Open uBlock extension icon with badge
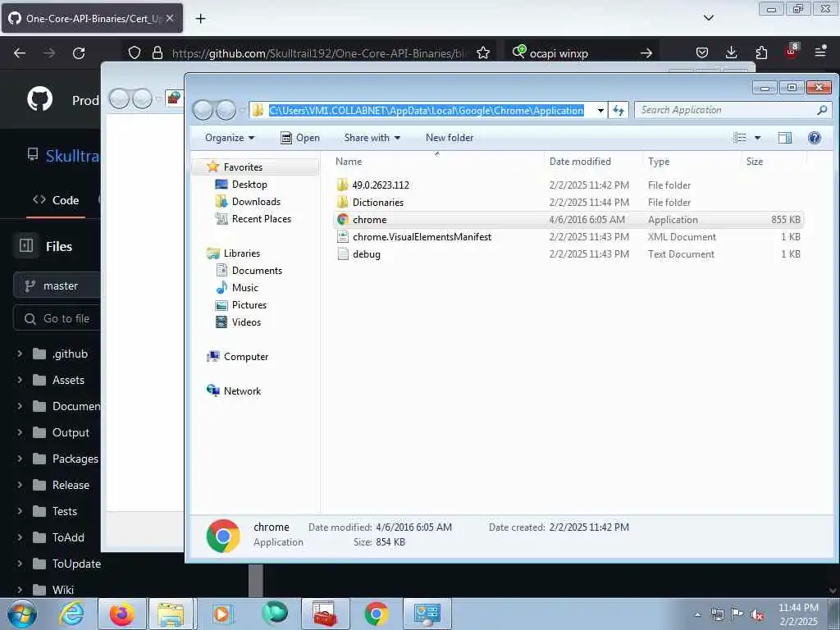This screenshot has width=840, height=630. [792, 52]
